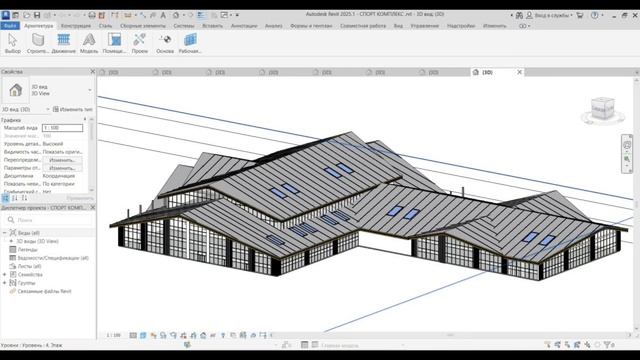The image size is (640, 360).
Task: Click the Выбор arrow tool in the ribbon
Action: point(13,43)
